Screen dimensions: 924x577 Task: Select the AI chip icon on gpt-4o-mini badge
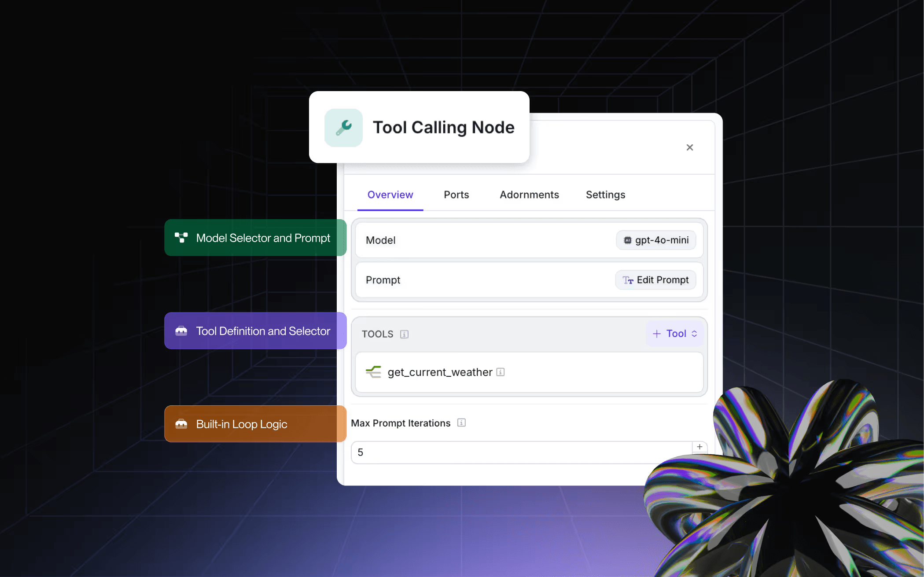(627, 240)
